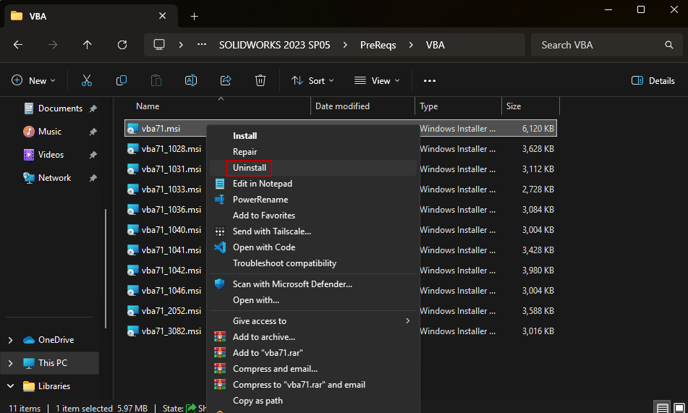The image size is (688, 413).
Task: Open Documents in the sidebar
Action: click(x=60, y=108)
